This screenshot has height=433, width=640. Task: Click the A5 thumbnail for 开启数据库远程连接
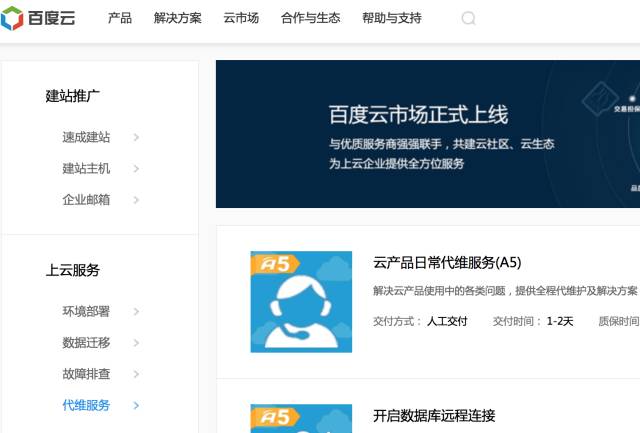301,418
